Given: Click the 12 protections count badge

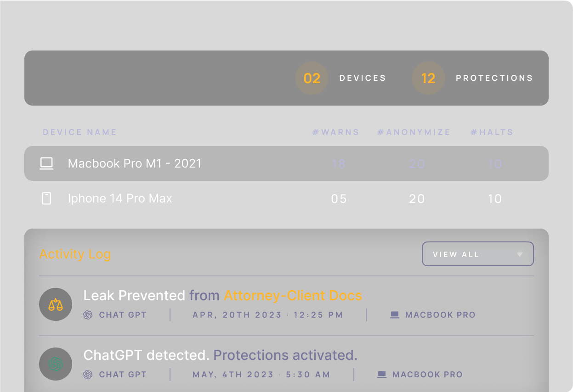Looking at the screenshot, I should click(428, 78).
